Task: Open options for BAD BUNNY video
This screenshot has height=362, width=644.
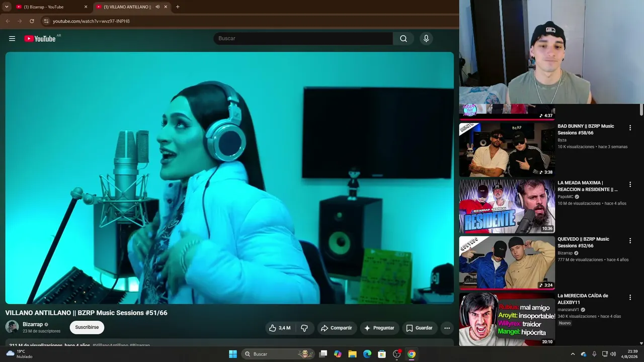Action: click(x=630, y=128)
